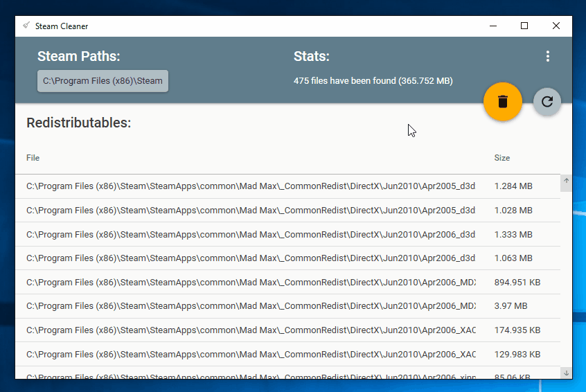This screenshot has width=586, height=392.
Task: Click the File column header
Action: tap(33, 158)
